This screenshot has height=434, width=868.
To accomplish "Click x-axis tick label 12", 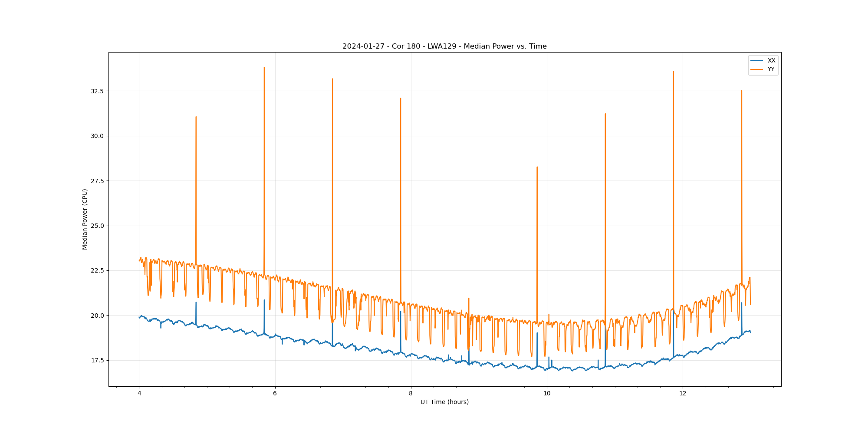I will 683,394.
